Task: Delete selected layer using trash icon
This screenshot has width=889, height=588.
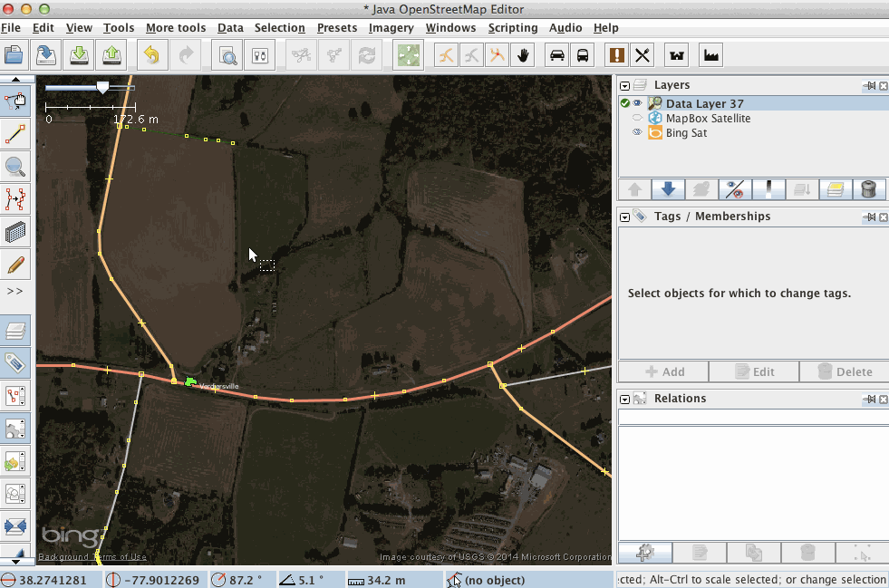Action: [867, 188]
